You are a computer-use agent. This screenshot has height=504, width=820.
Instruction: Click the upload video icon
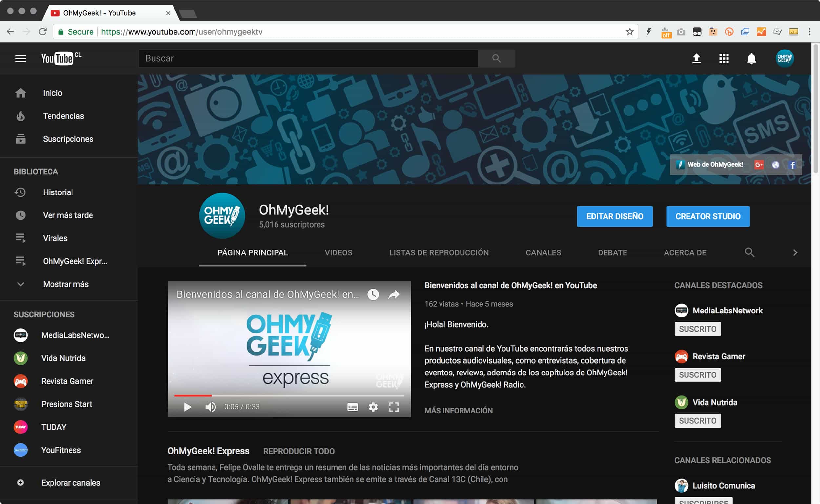pyautogui.click(x=696, y=59)
